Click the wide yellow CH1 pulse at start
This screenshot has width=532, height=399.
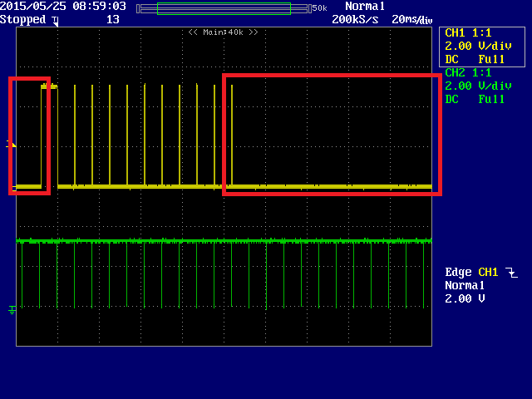(50, 135)
